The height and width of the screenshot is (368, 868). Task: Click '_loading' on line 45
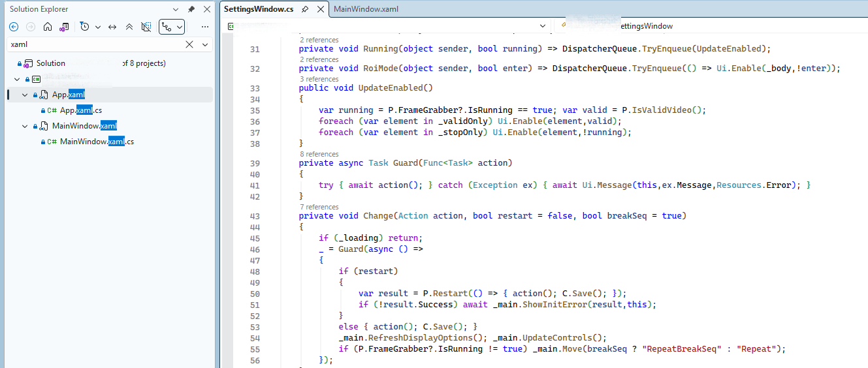click(x=359, y=238)
